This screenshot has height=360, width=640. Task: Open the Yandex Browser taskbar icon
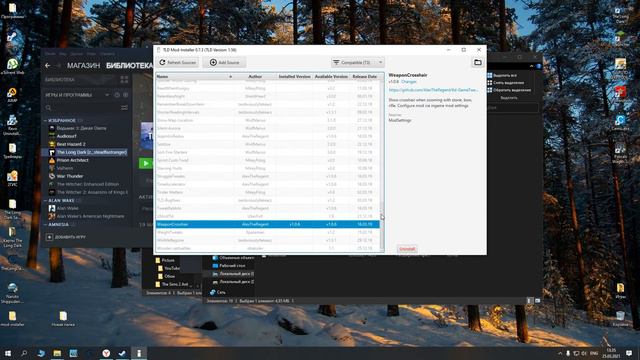pos(106,353)
